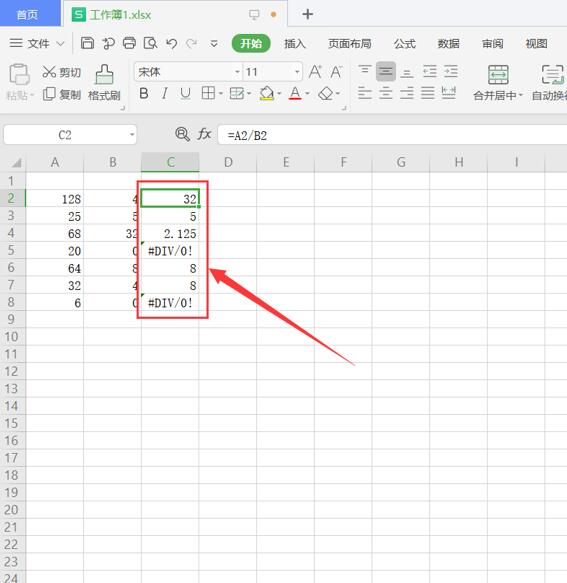Viewport: 567px width, 583px height.
Task: Toggle Italic formatting
Action: pos(165,93)
